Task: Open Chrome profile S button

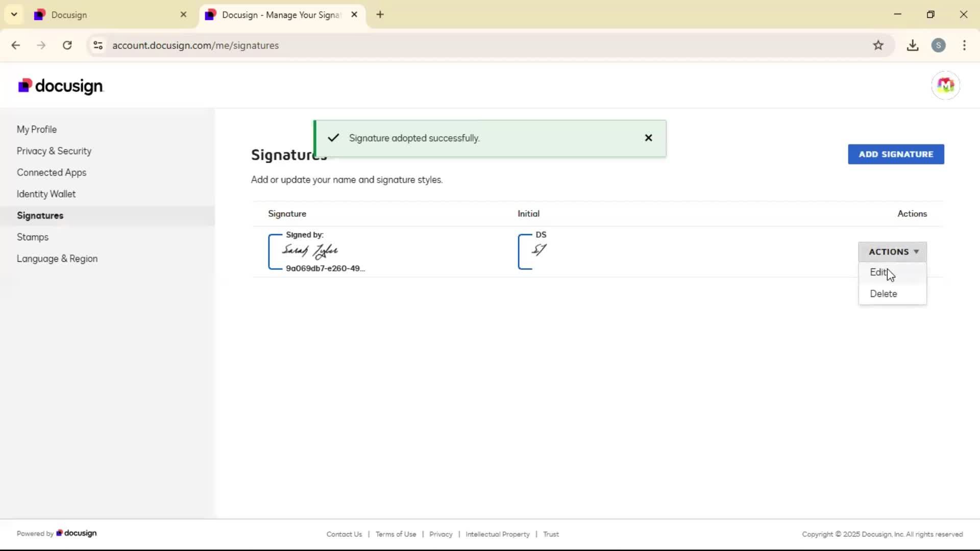Action: [938, 45]
